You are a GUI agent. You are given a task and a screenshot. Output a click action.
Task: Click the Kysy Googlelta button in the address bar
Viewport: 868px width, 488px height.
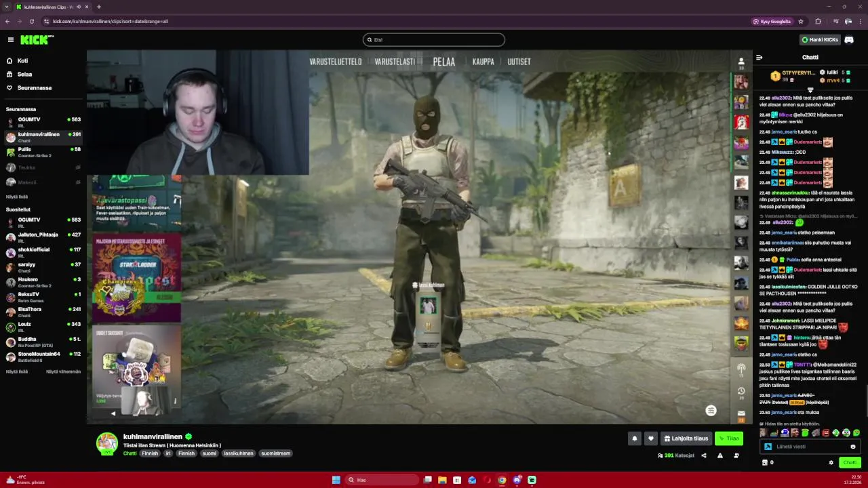click(x=772, y=22)
